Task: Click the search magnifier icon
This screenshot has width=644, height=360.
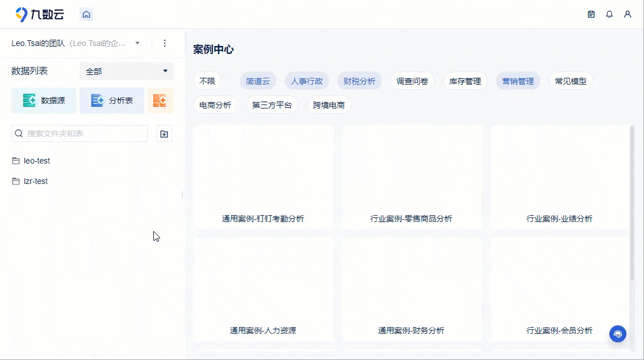Action: pyautogui.click(x=19, y=133)
